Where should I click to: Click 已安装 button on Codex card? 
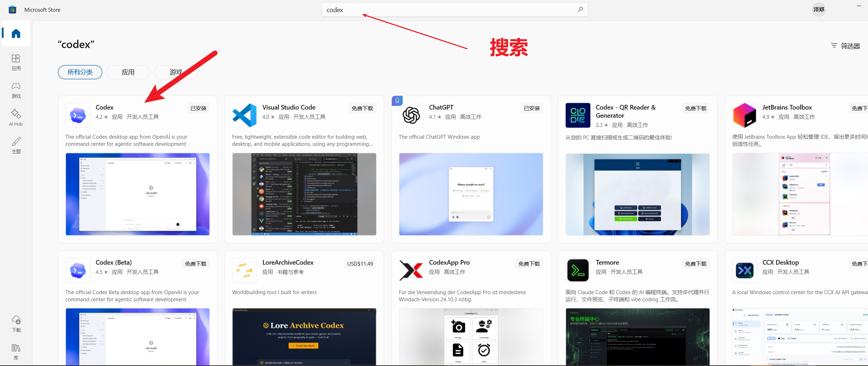pyautogui.click(x=198, y=108)
